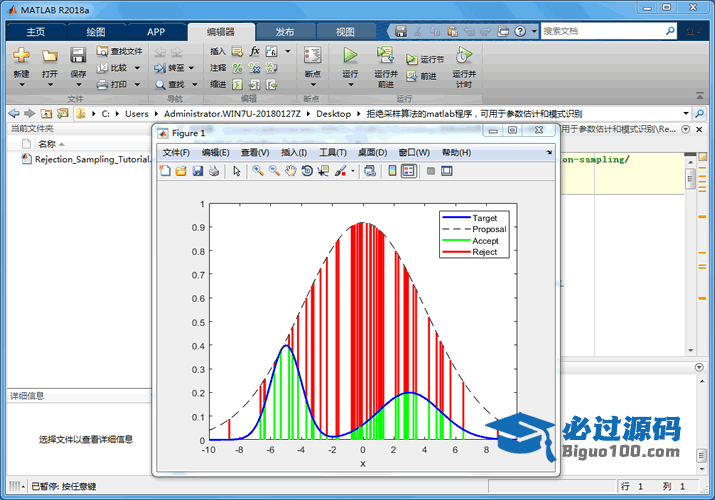Viewport: 715px width, 500px height.
Task: Click the 断点 (Breakpoints) icon
Action: (x=312, y=55)
